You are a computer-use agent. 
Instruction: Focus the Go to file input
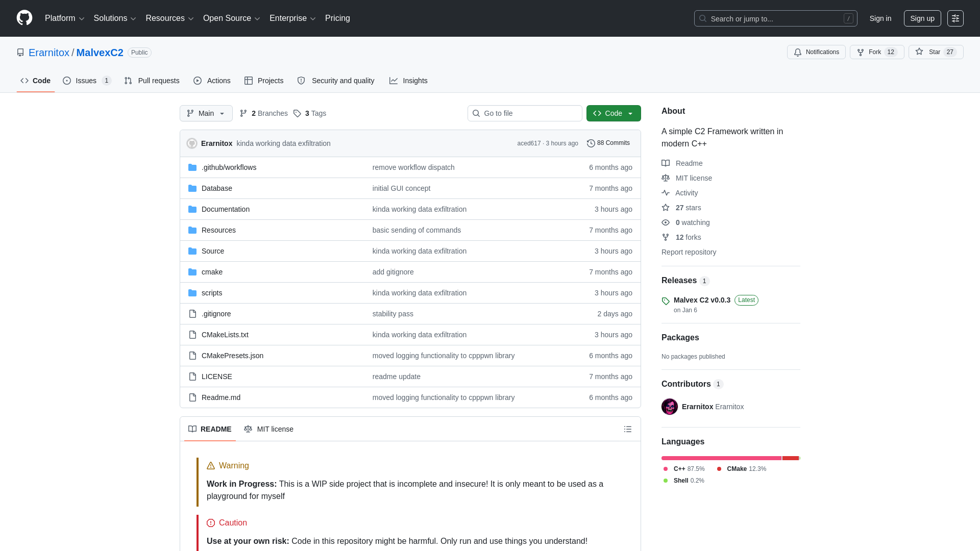click(x=525, y=113)
